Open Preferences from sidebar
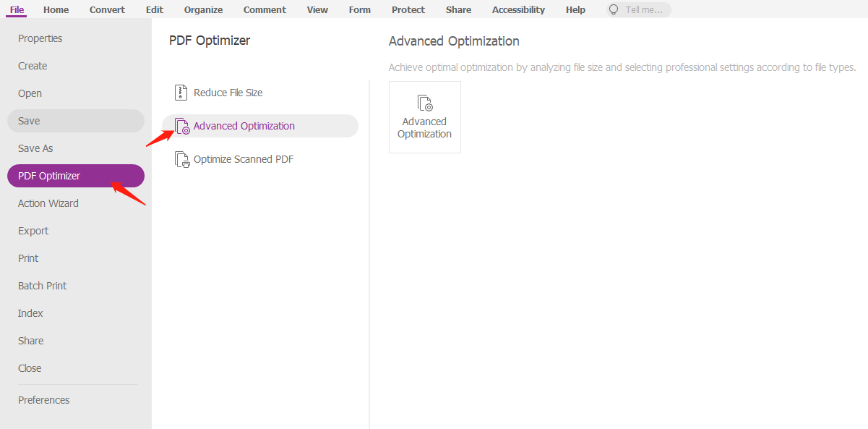The width and height of the screenshot is (868, 429). click(x=44, y=400)
